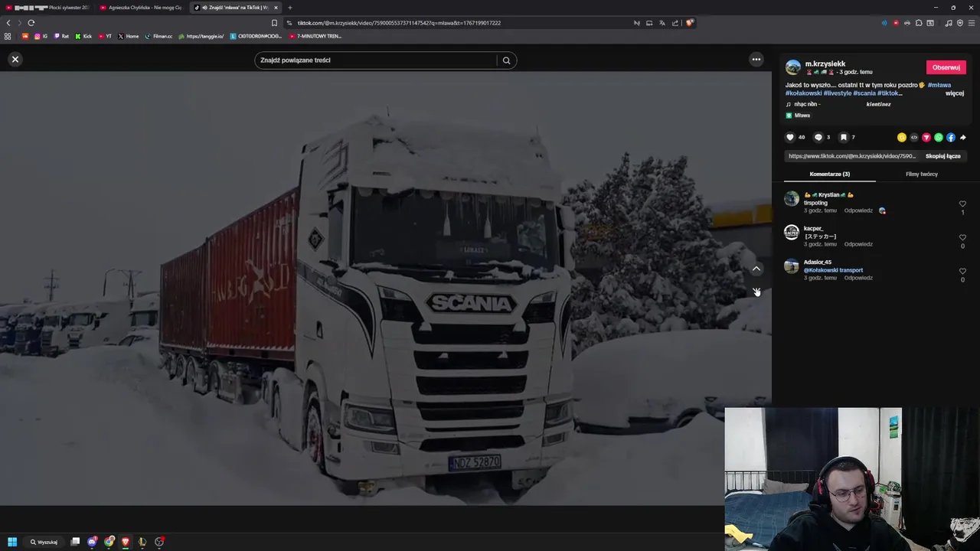Open more share options arrow

pyautogui.click(x=963, y=138)
